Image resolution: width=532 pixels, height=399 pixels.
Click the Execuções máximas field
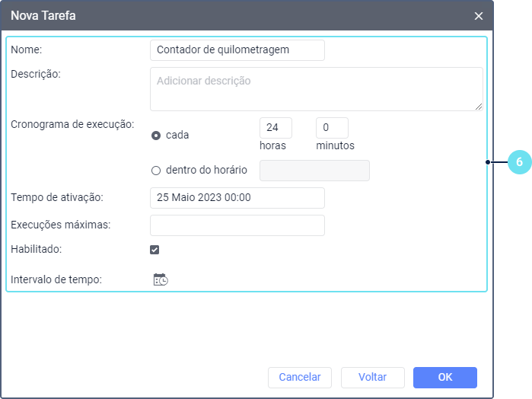click(237, 225)
